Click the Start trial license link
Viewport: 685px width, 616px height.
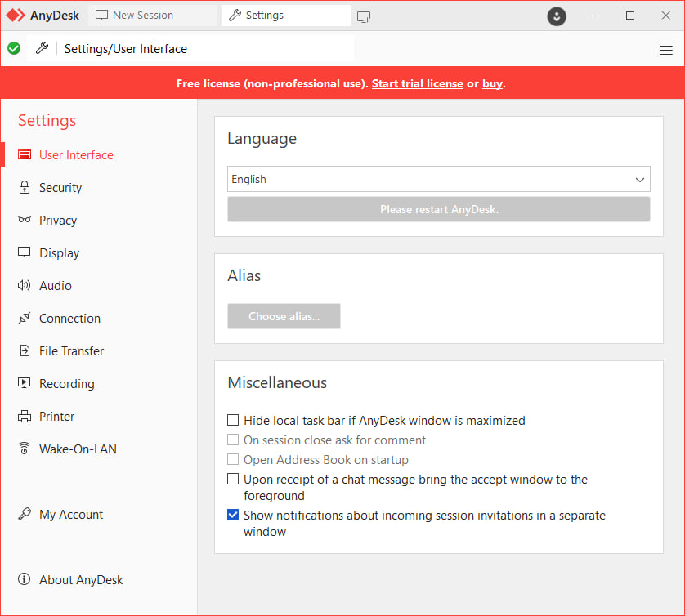click(x=417, y=83)
